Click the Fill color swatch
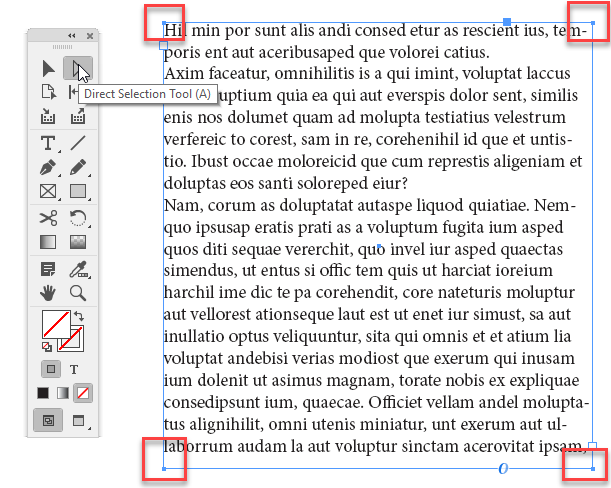Viewport: 611px width, 488px height. tap(54, 325)
